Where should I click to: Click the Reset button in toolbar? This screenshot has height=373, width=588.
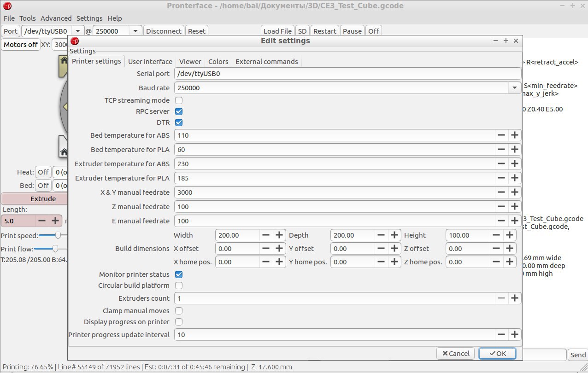(197, 31)
